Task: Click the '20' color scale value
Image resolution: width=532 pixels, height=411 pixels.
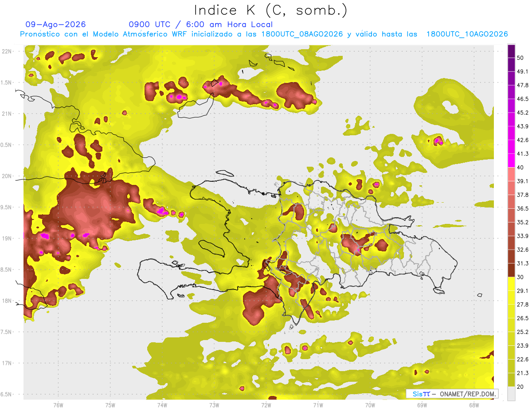Action: pyautogui.click(x=521, y=387)
